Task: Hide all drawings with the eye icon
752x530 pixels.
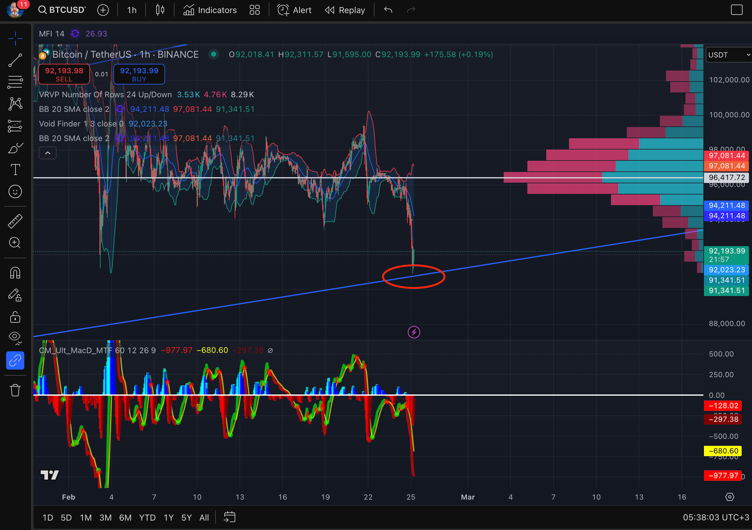Action: [15, 338]
